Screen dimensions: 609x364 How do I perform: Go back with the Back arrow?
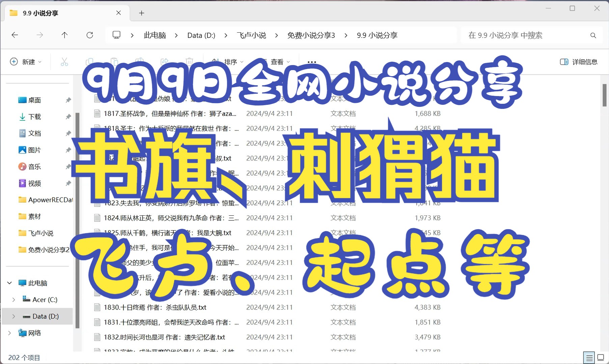click(x=15, y=35)
